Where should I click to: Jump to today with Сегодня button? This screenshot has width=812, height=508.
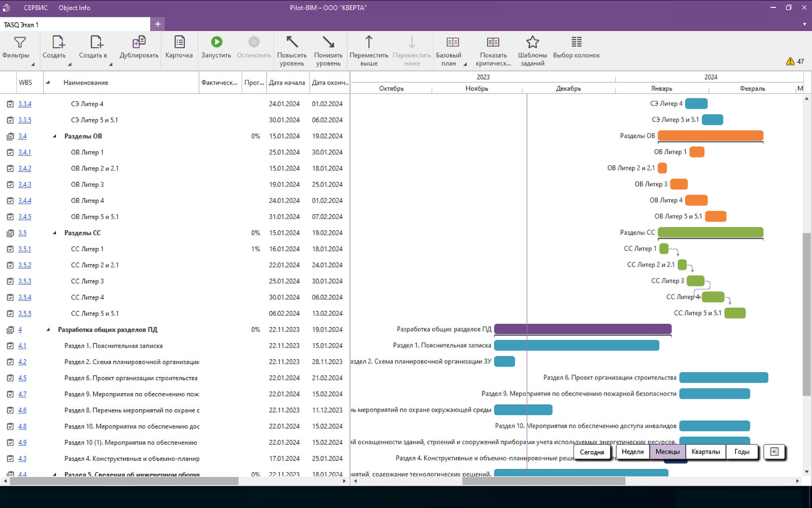click(x=592, y=452)
